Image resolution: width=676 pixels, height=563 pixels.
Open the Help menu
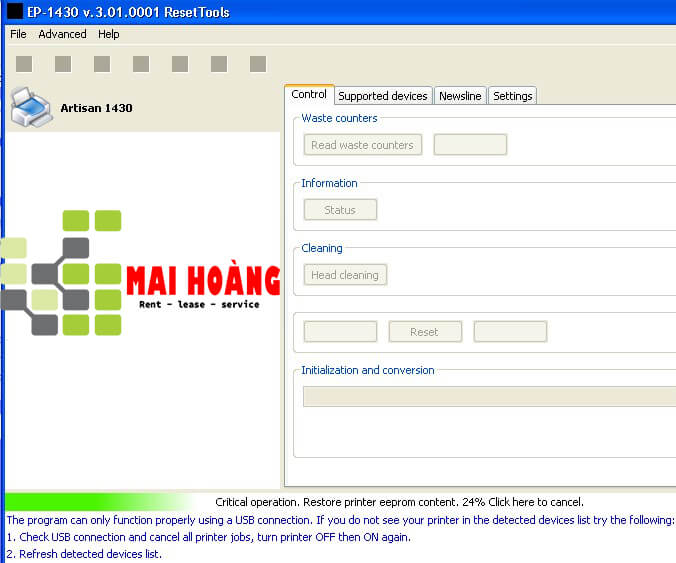coord(108,34)
